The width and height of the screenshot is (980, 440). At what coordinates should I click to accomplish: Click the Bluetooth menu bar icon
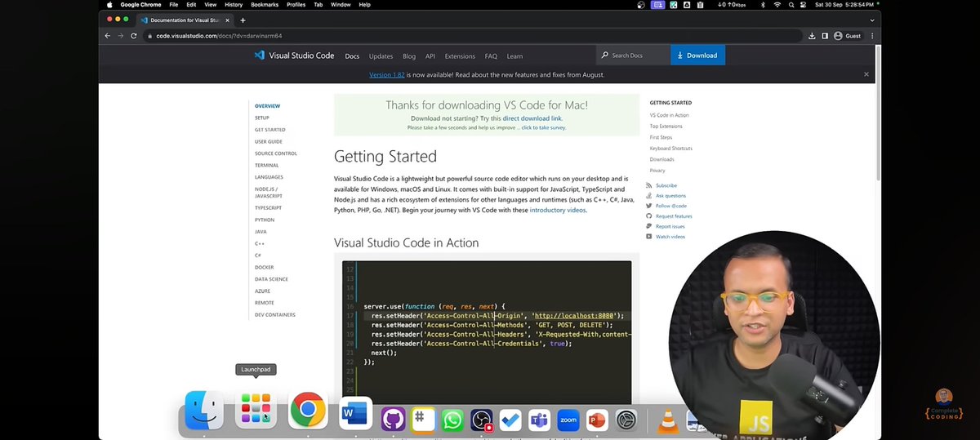[x=763, y=4]
